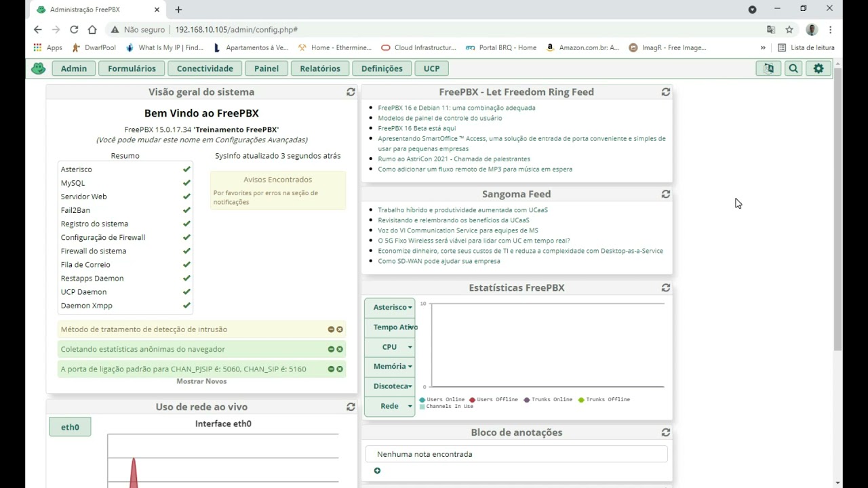The height and width of the screenshot is (488, 868).
Task: Open the Portal BRQ - Home bookmark
Action: tap(501, 47)
